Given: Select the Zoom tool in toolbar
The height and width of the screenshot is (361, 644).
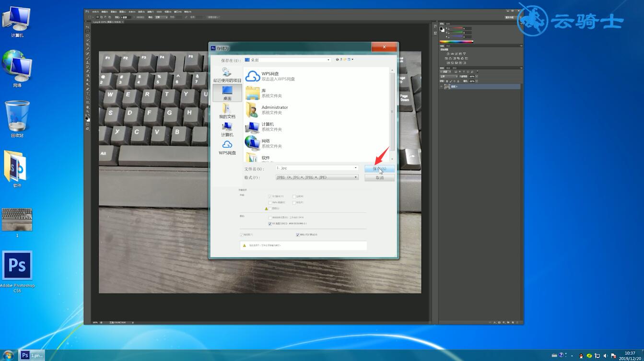Looking at the screenshot, I should pyautogui.click(x=88, y=112).
